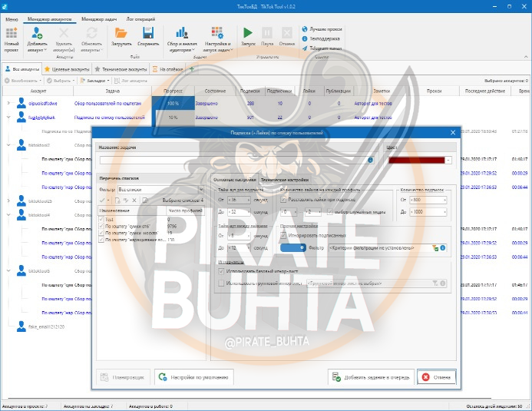The image size is (532, 411).
Task: Click the check-all checkmark icon in list toolbar
Action: 102,201
